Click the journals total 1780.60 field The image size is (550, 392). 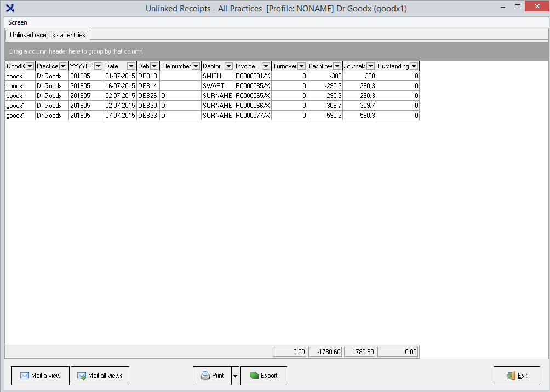point(359,352)
